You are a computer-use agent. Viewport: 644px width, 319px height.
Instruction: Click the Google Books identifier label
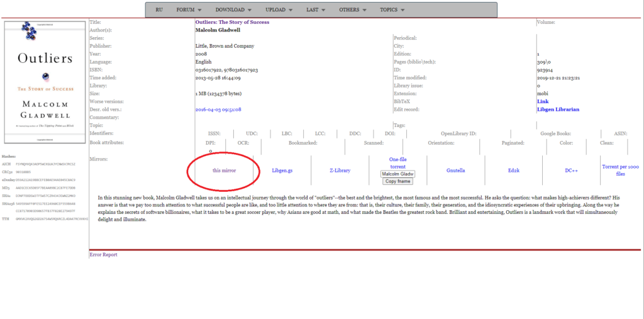coord(556,133)
